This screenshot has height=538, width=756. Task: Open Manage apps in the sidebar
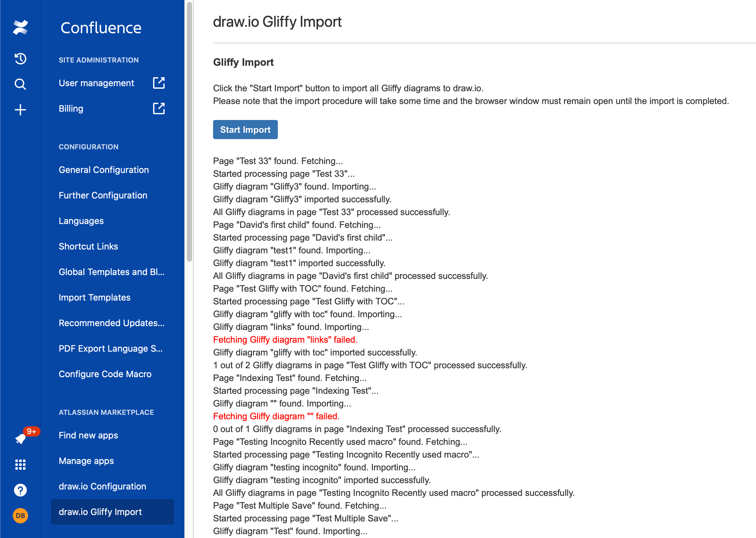coord(86,460)
